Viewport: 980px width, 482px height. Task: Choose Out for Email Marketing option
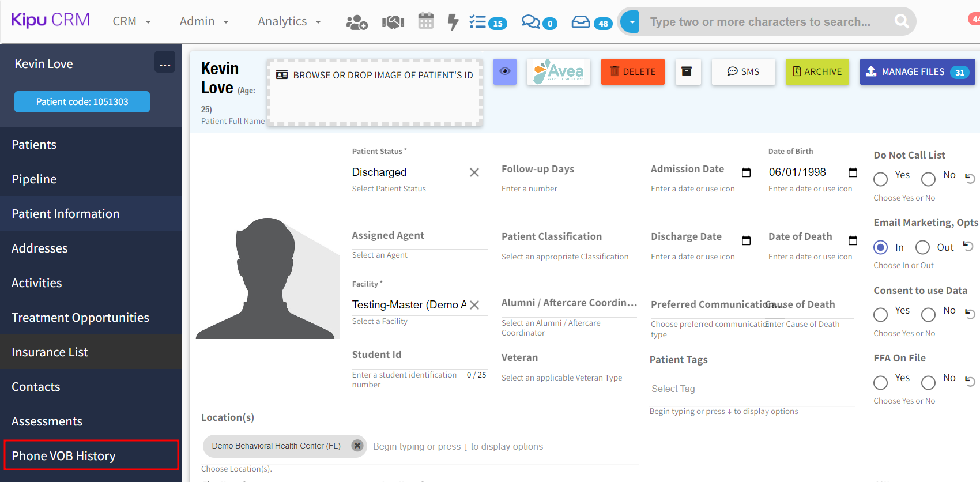click(922, 247)
